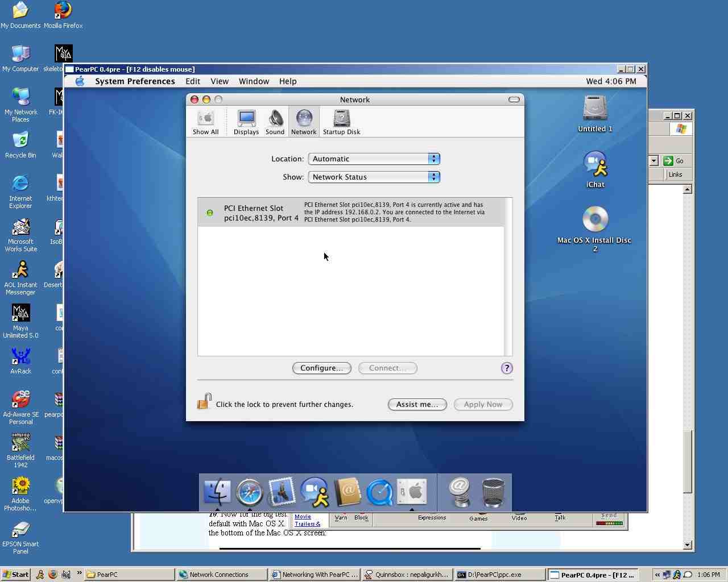The height and width of the screenshot is (582, 728).
Task: Click scroll up arrow in browser window
Action: click(x=688, y=189)
